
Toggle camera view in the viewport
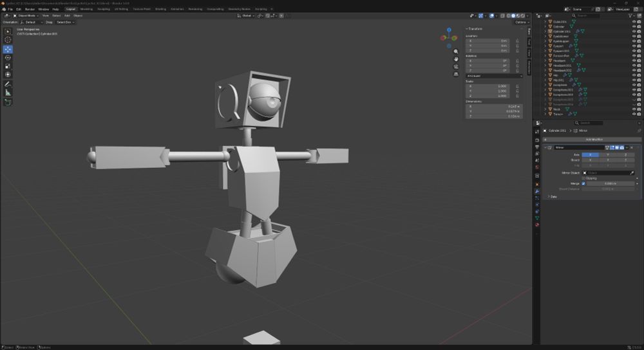coord(456,66)
